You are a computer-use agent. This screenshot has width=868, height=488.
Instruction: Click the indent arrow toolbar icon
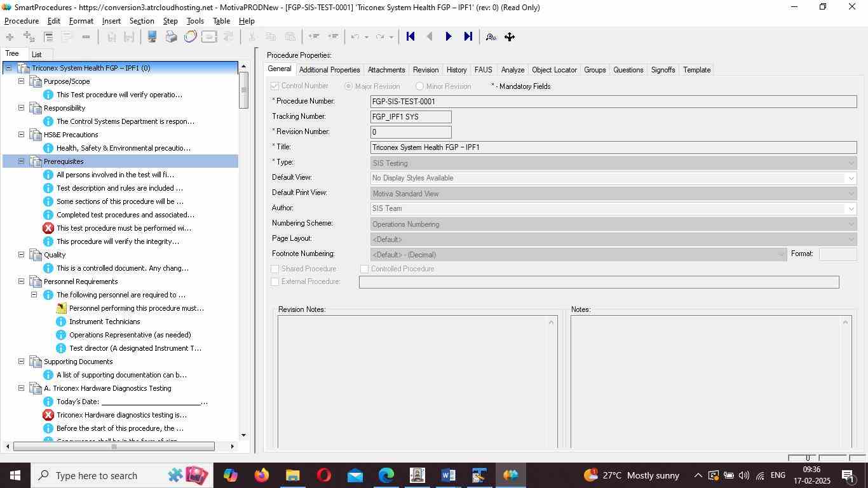click(x=333, y=37)
